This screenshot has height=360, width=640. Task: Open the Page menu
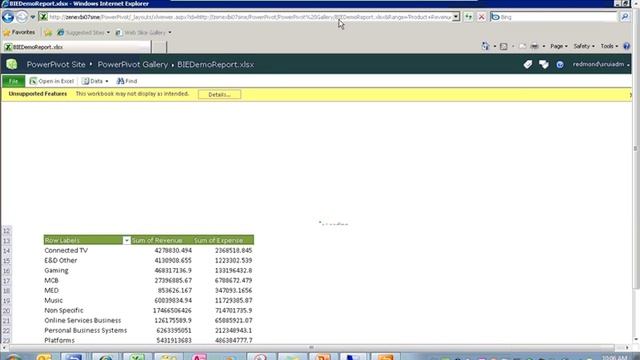coord(558,46)
